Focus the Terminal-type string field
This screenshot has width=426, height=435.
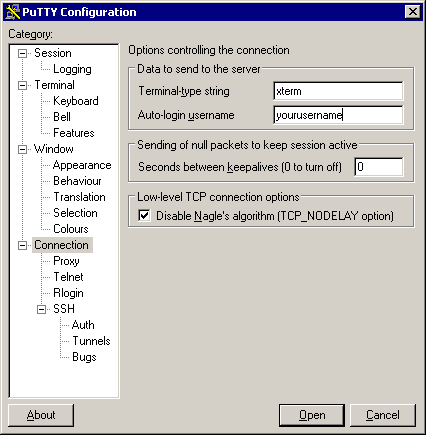point(338,91)
